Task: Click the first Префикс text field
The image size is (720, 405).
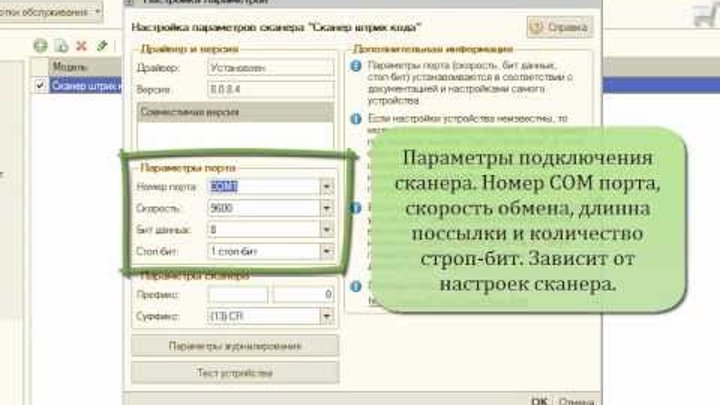Action: (238, 294)
